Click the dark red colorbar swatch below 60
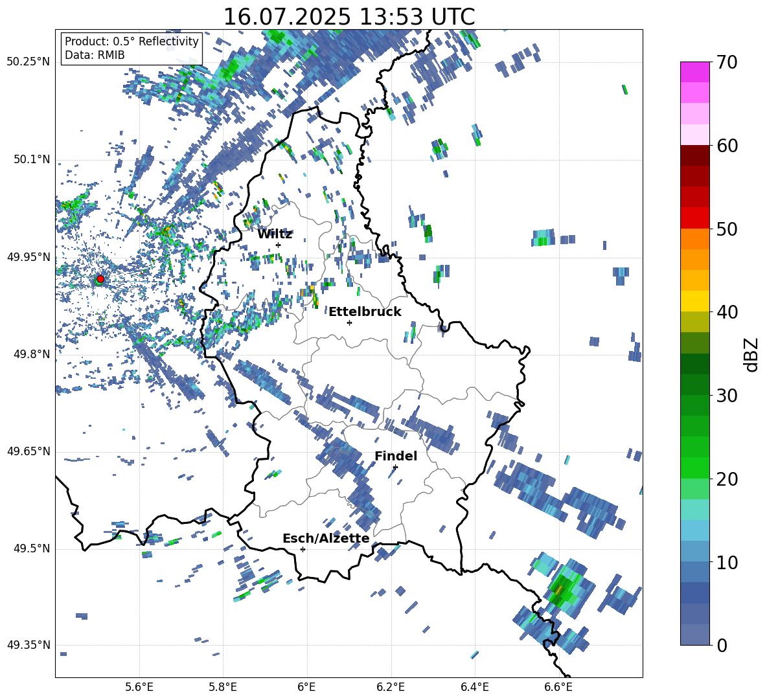 click(694, 155)
